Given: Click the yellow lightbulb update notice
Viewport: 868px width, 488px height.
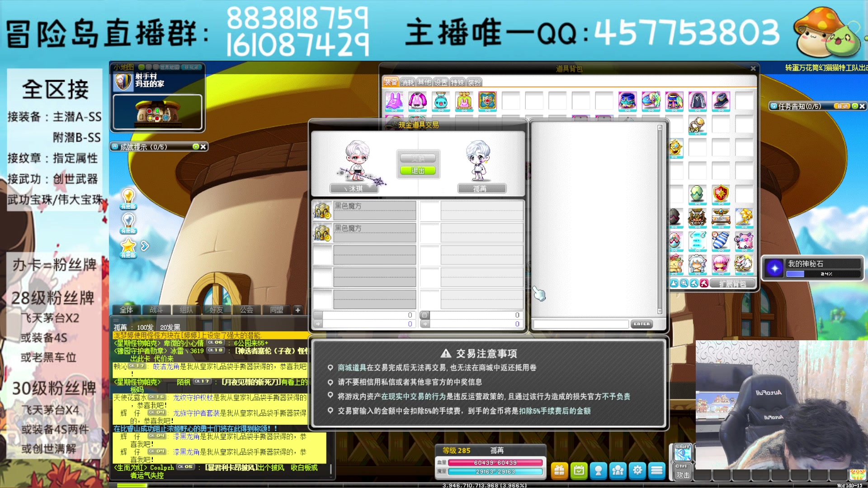Looking at the screenshot, I should pyautogui.click(x=128, y=199).
